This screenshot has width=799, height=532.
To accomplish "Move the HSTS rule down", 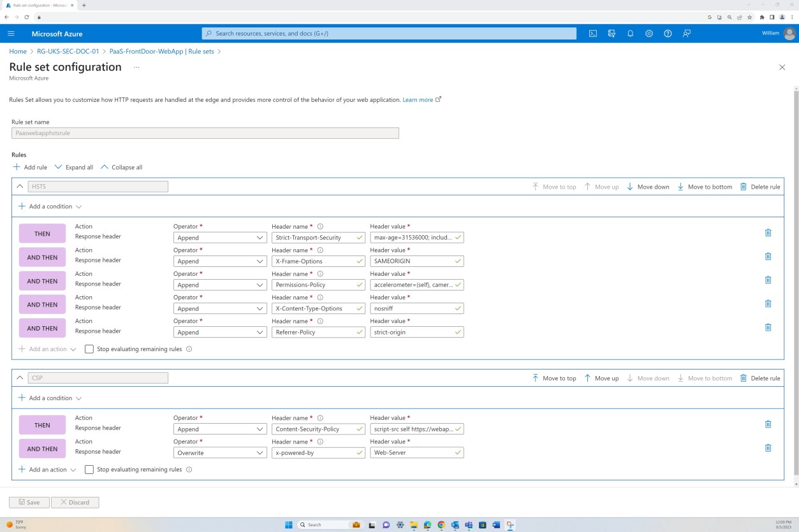I will [648, 187].
